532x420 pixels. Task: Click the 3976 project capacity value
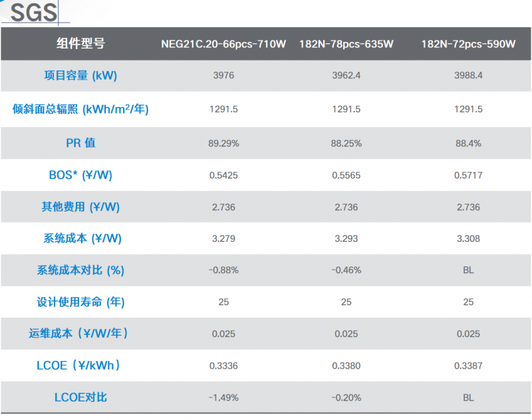tap(223, 76)
